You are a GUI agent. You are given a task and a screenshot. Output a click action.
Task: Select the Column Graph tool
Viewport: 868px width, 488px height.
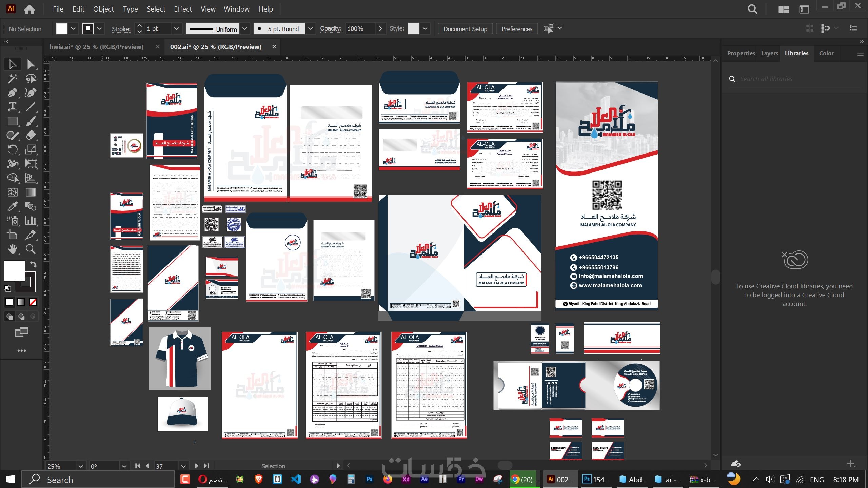31,221
